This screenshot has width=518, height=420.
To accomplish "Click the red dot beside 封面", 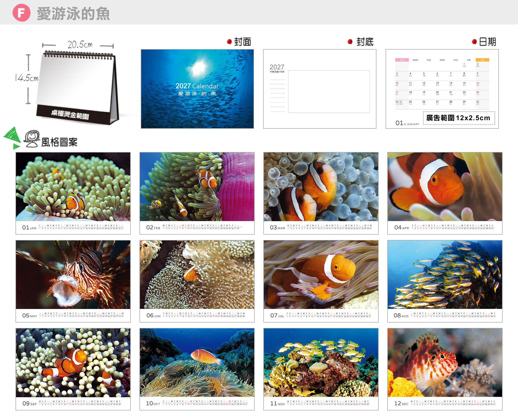I will click(229, 42).
